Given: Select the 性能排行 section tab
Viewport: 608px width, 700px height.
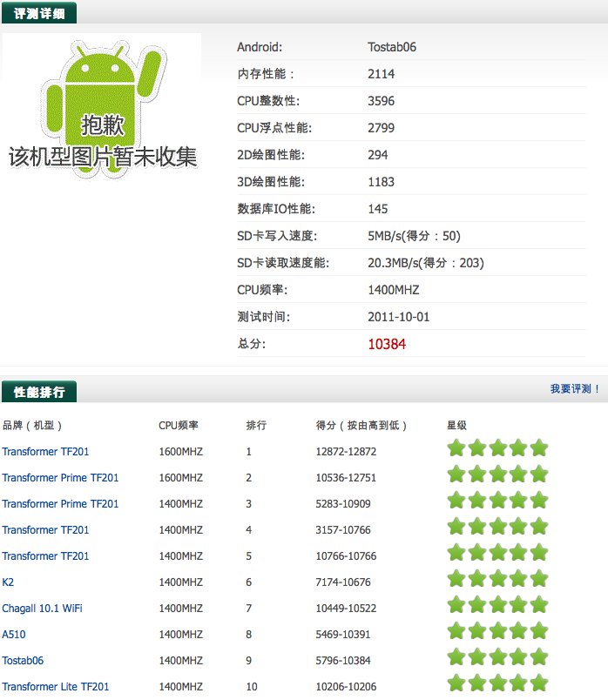Looking at the screenshot, I should [x=39, y=392].
